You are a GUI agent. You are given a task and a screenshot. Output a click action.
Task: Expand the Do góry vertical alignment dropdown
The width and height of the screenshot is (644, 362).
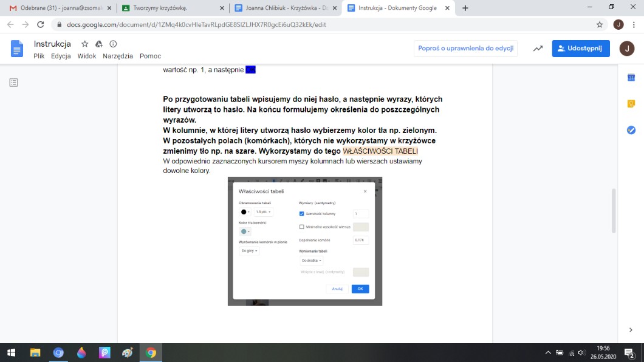pos(249,250)
